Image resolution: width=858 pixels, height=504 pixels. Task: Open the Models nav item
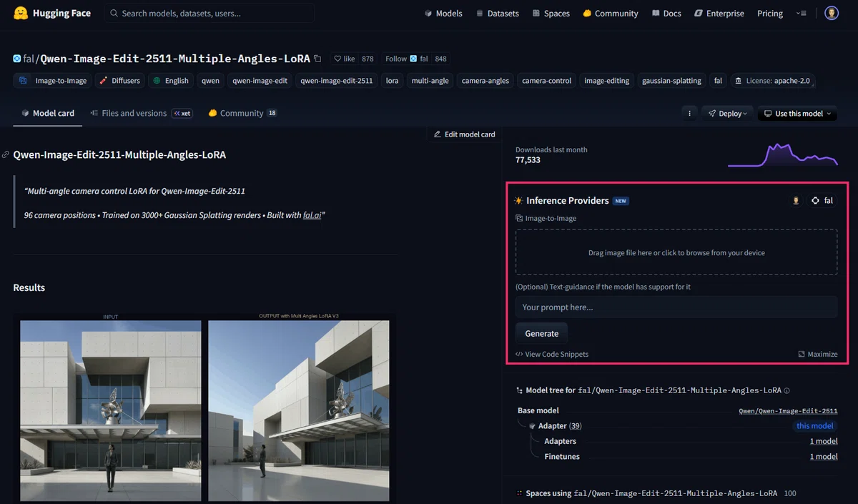point(443,13)
